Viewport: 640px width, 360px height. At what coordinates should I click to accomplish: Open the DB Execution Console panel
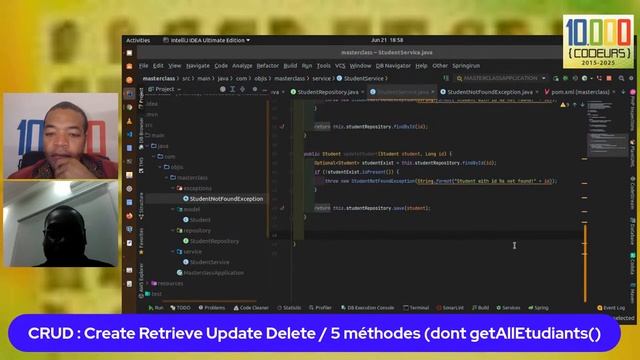coord(367,308)
